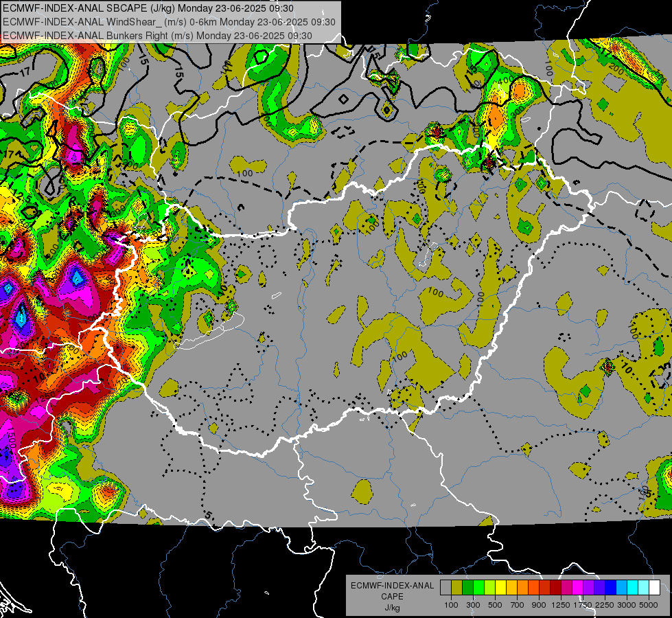Click the CAPE label in the legend
Viewport: 672px width, 618px height.
392,596
